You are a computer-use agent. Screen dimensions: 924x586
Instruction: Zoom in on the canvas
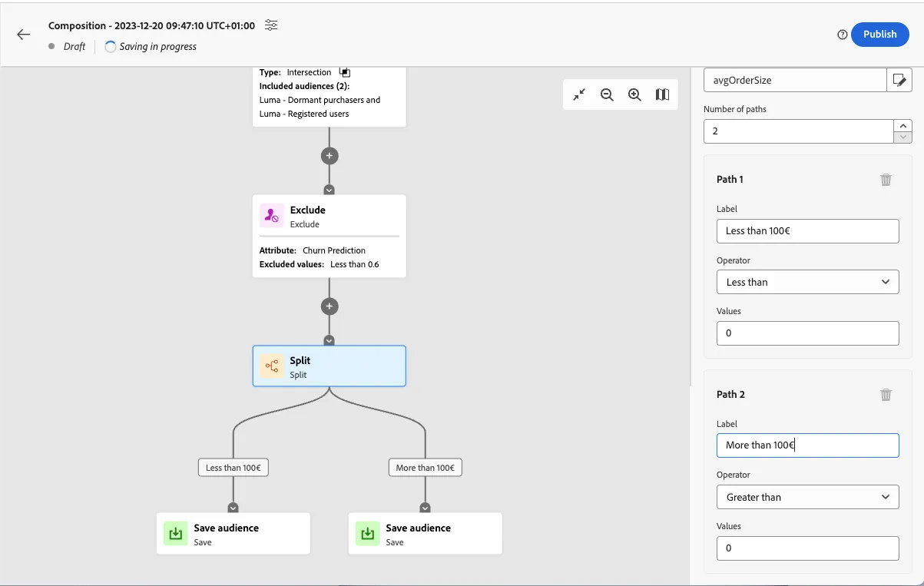point(634,94)
